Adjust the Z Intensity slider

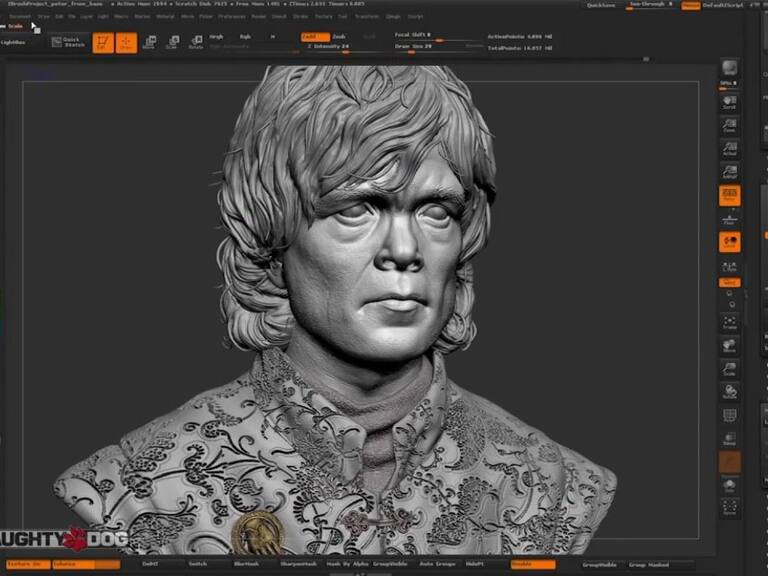pos(330,47)
